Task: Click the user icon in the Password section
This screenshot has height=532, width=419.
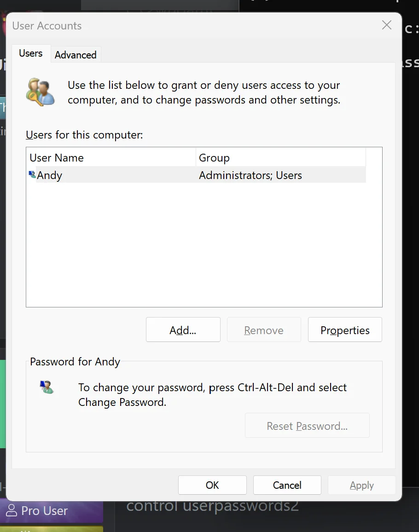Action: [47, 387]
